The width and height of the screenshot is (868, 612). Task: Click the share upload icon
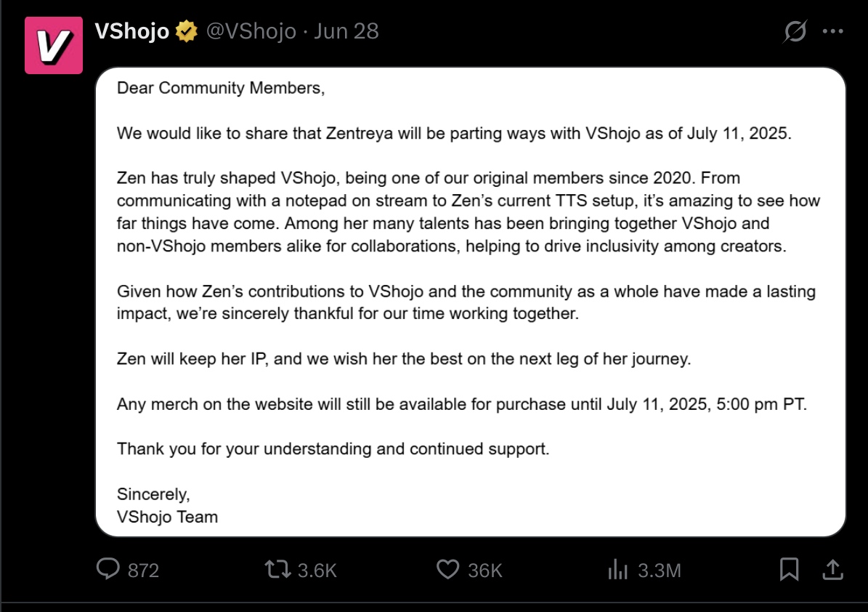click(832, 569)
